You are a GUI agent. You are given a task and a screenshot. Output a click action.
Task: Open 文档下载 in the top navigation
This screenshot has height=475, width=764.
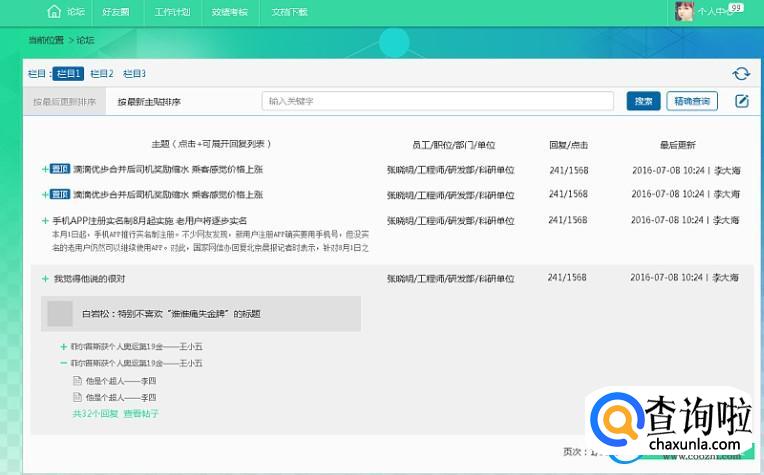pos(289,12)
